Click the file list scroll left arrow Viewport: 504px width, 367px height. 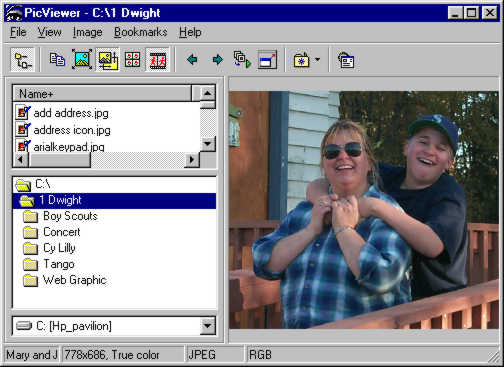point(21,160)
